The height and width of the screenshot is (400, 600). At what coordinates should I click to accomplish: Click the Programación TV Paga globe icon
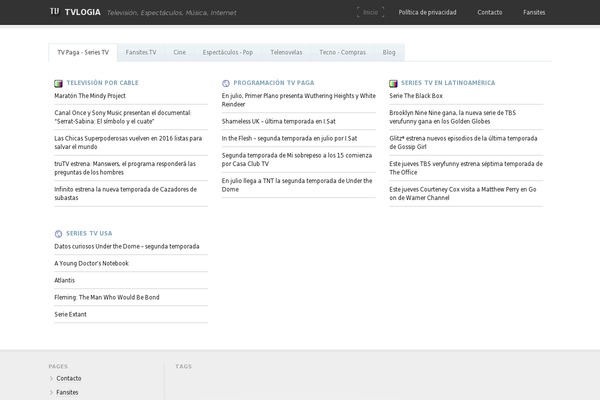point(226,83)
